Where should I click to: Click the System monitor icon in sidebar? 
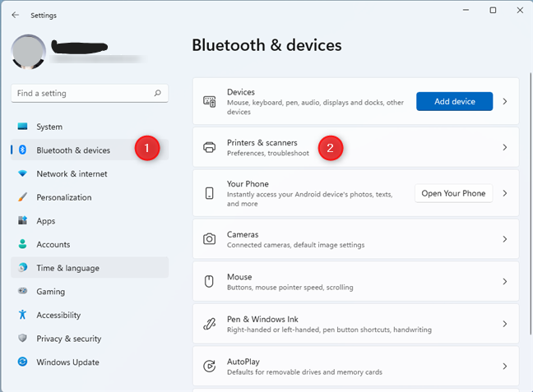click(x=22, y=127)
